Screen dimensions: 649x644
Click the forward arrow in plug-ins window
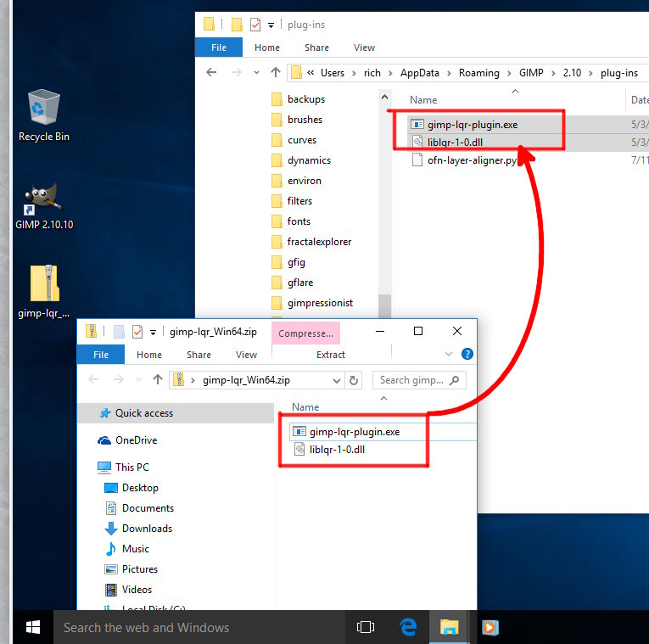(237, 72)
